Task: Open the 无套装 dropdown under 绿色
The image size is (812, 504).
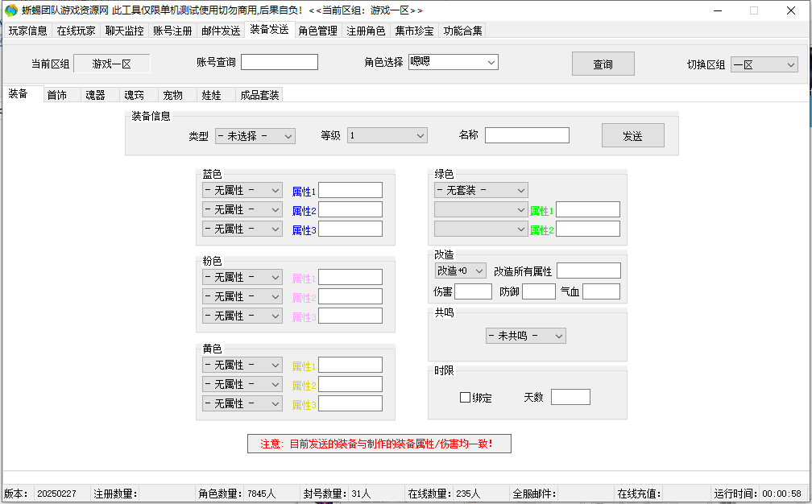Action: (x=481, y=190)
